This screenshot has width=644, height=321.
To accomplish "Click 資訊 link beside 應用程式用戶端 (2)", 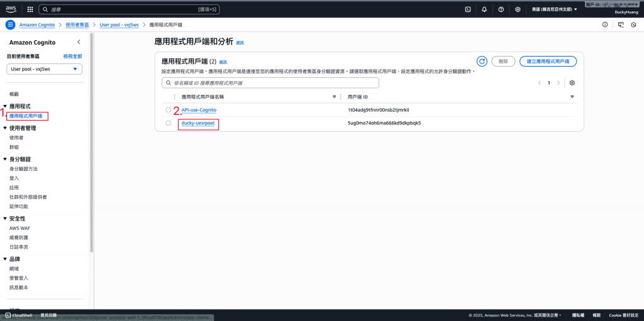I will pyautogui.click(x=223, y=62).
